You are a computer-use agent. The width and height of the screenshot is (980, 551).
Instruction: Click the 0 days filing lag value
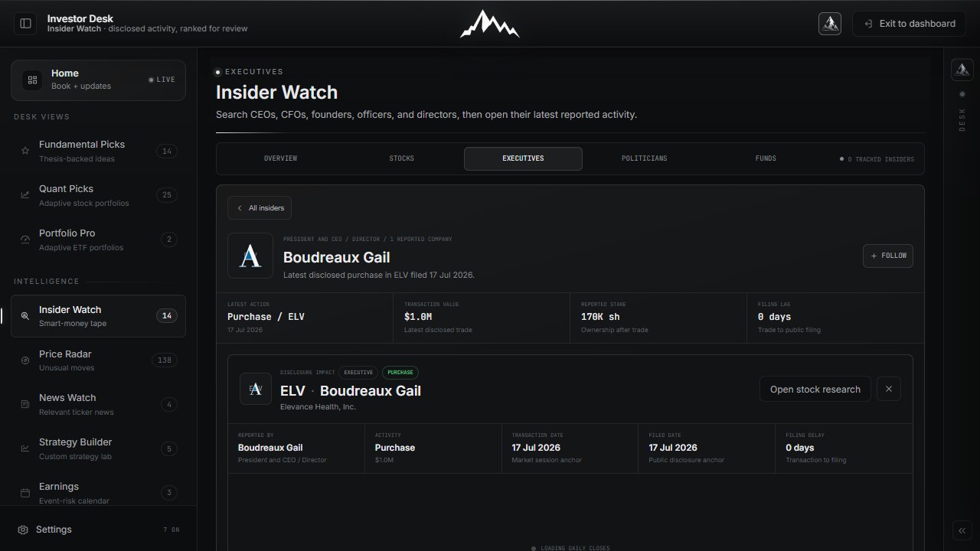pos(774,317)
